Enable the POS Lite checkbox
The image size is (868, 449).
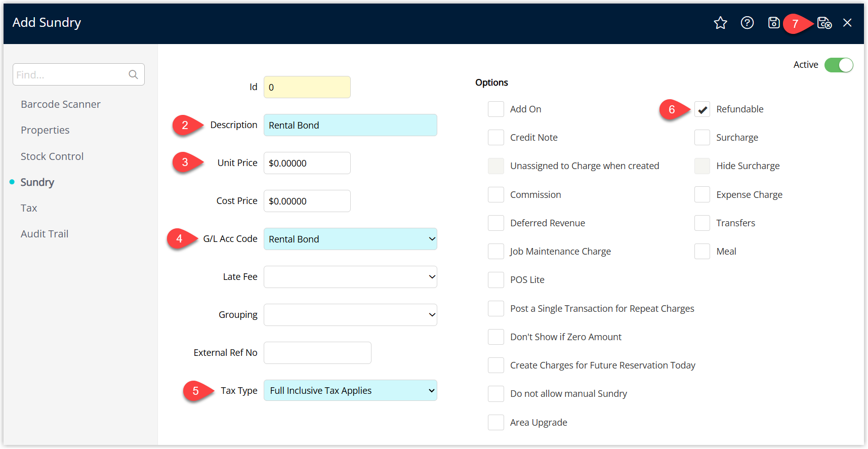496,280
